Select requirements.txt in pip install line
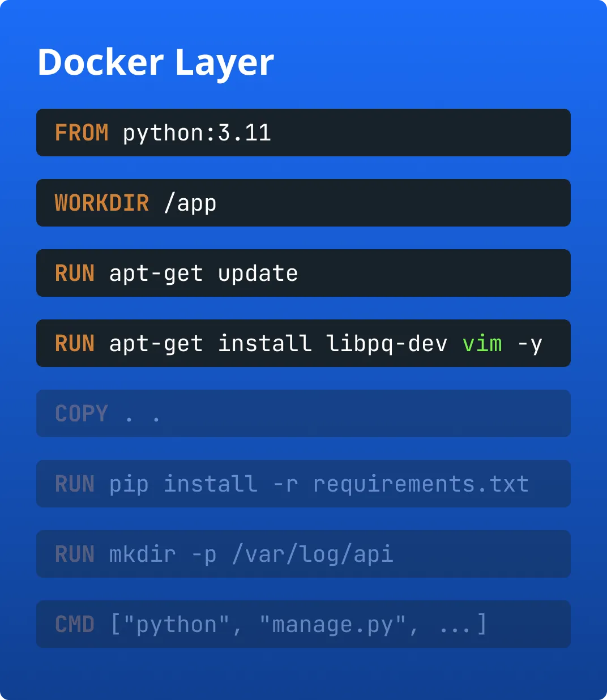607x700 pixels. (421, 484)
